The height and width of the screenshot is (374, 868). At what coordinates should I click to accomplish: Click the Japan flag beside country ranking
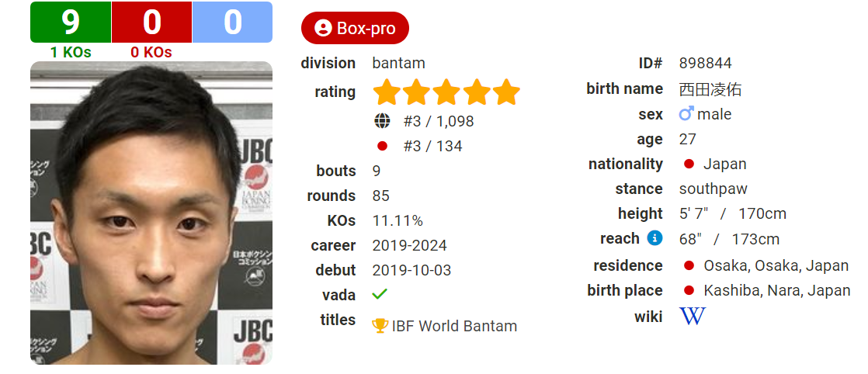coord(382,146)
